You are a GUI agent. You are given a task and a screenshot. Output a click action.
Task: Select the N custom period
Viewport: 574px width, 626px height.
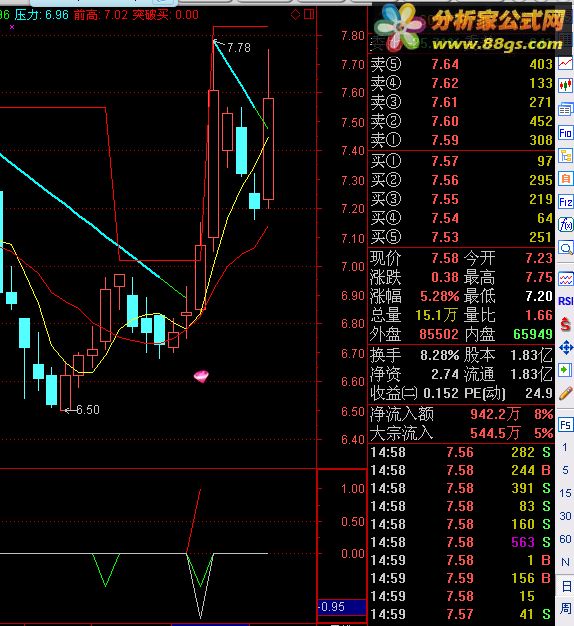(565, 563)
